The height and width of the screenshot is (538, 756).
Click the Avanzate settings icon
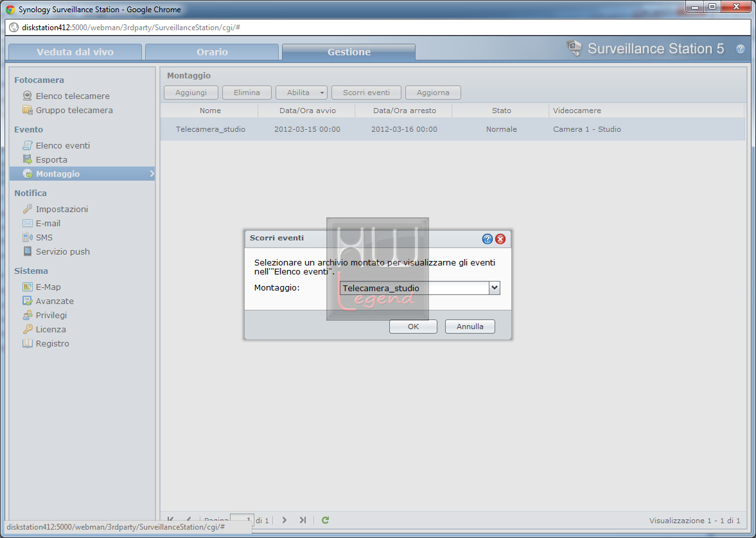[x=28, y=301]
